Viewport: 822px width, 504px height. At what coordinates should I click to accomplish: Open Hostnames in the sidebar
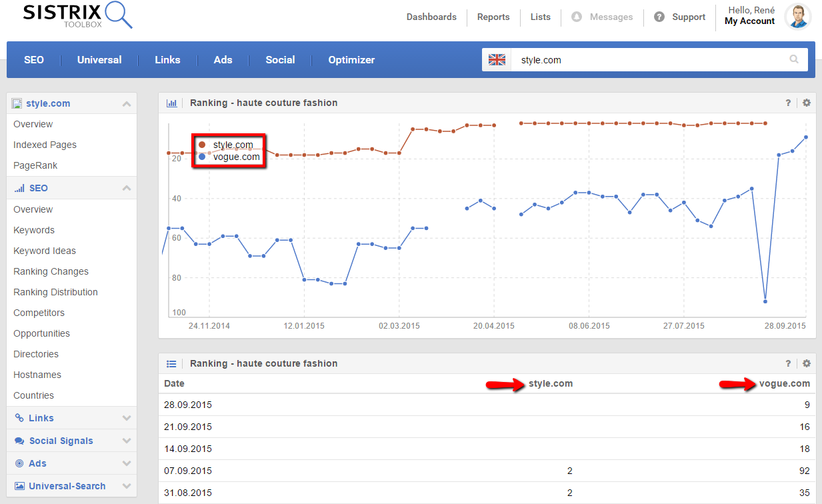pyautogui.click(x=37, y=375)
